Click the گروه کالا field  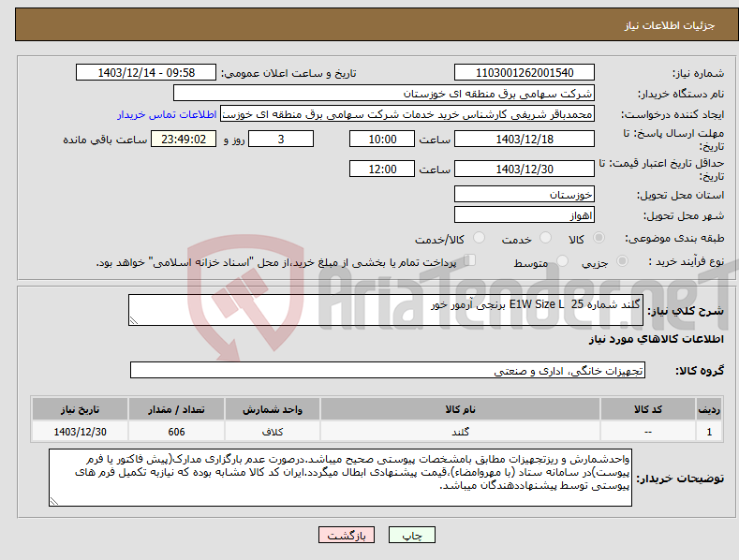(x=388, y=371)
